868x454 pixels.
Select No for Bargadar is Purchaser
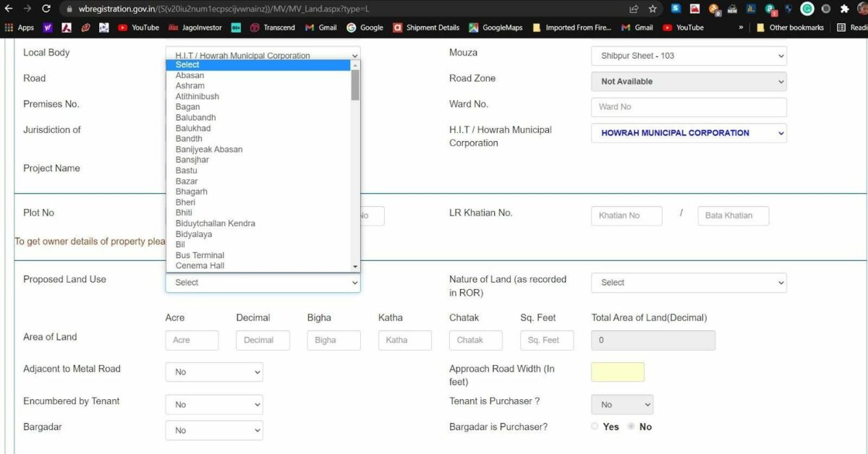coord(631,427)
